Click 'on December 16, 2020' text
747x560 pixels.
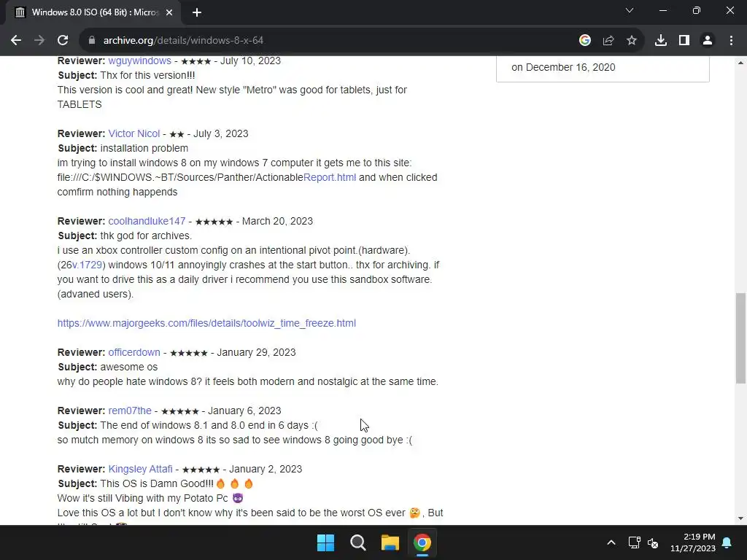(563, 68)
